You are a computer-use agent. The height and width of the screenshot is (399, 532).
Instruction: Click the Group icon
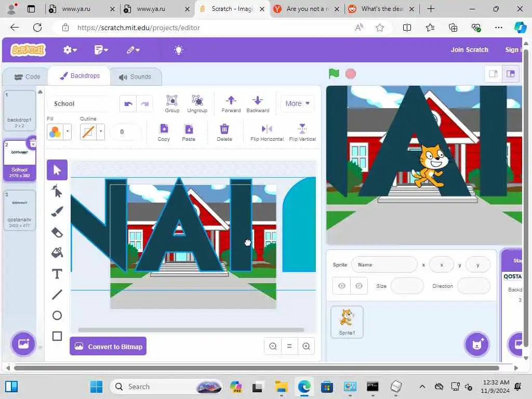pos(172,103)
